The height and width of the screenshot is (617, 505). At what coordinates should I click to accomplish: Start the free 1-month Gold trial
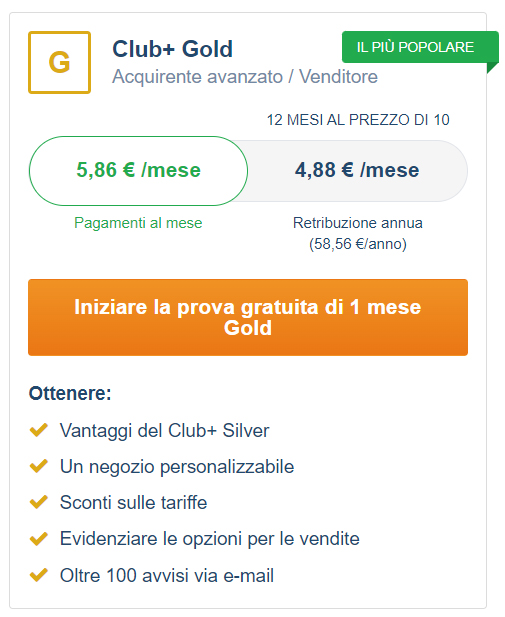pyautogui.click(x=248, y=318)
